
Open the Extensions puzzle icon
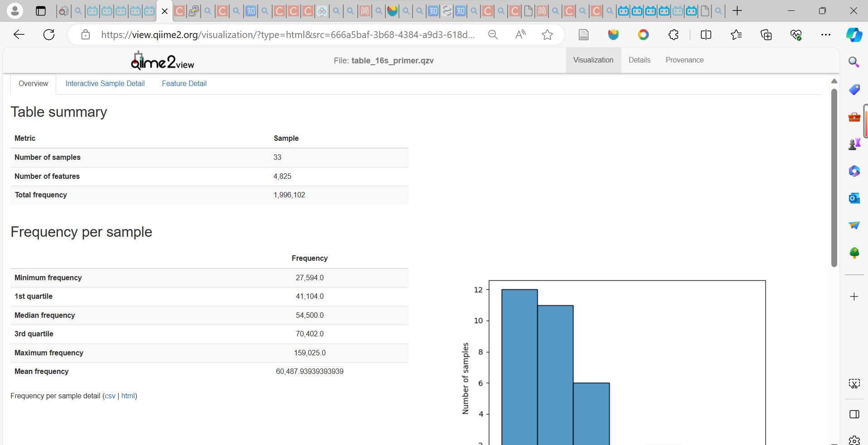coord(673,34)
